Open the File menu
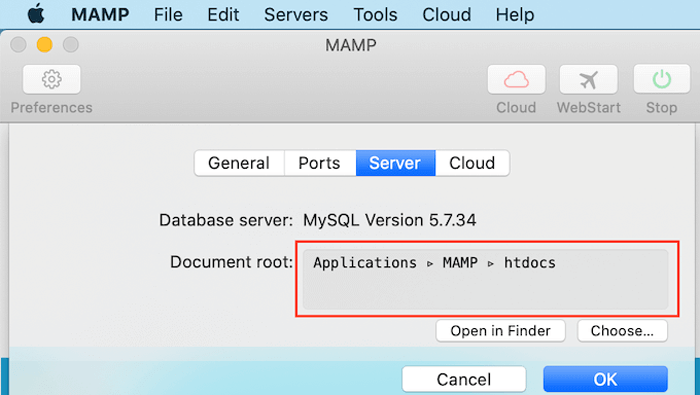 (168, 15)
